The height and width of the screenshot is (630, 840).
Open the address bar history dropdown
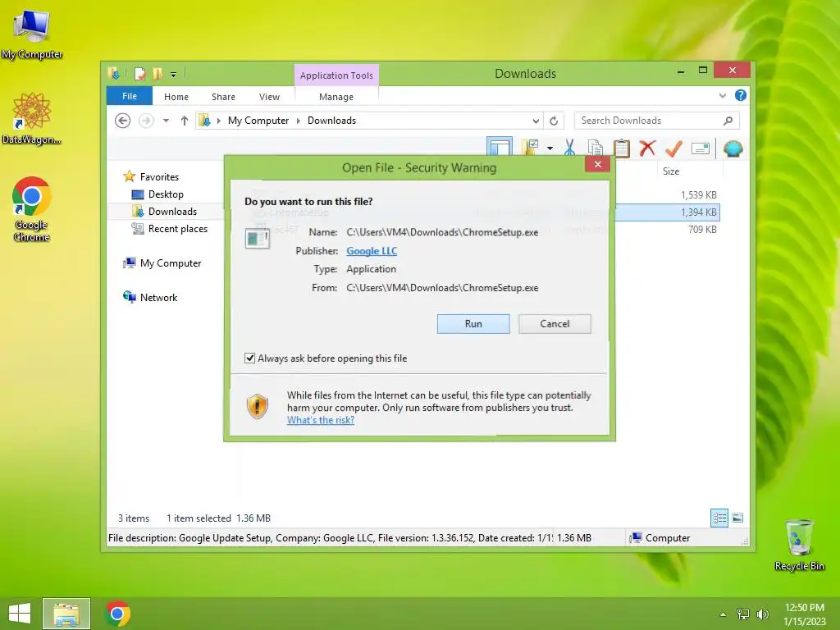(x=535, y=121)
